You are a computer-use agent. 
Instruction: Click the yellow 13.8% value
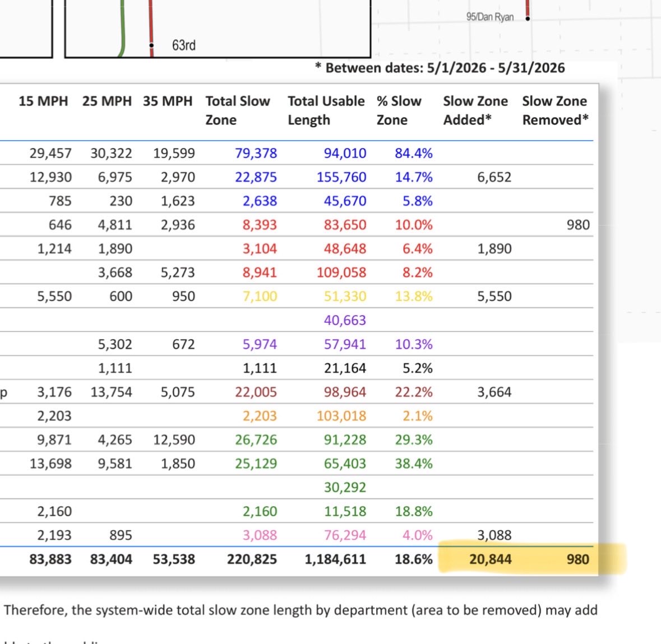(414, 296)
